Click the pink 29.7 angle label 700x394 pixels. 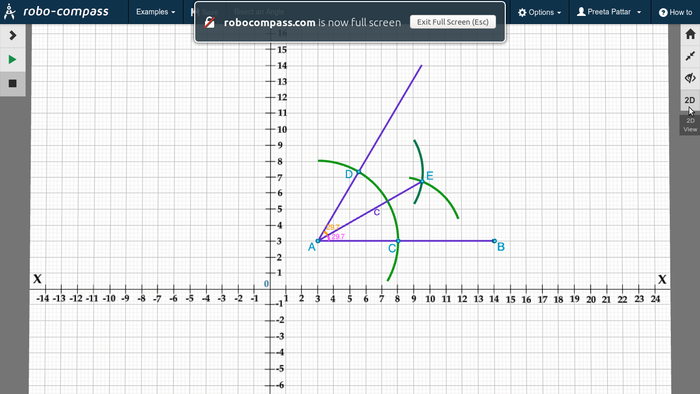click(338, 236)
